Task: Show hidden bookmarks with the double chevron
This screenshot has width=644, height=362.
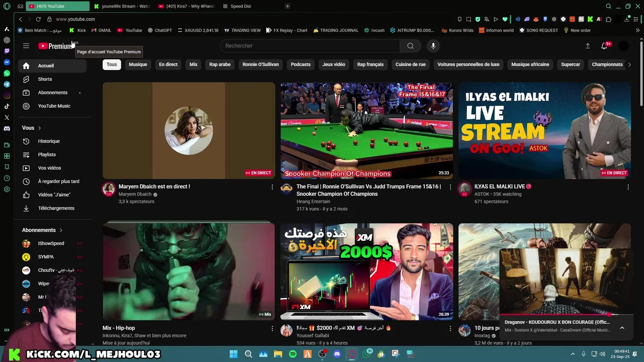Action: point(637,30)
